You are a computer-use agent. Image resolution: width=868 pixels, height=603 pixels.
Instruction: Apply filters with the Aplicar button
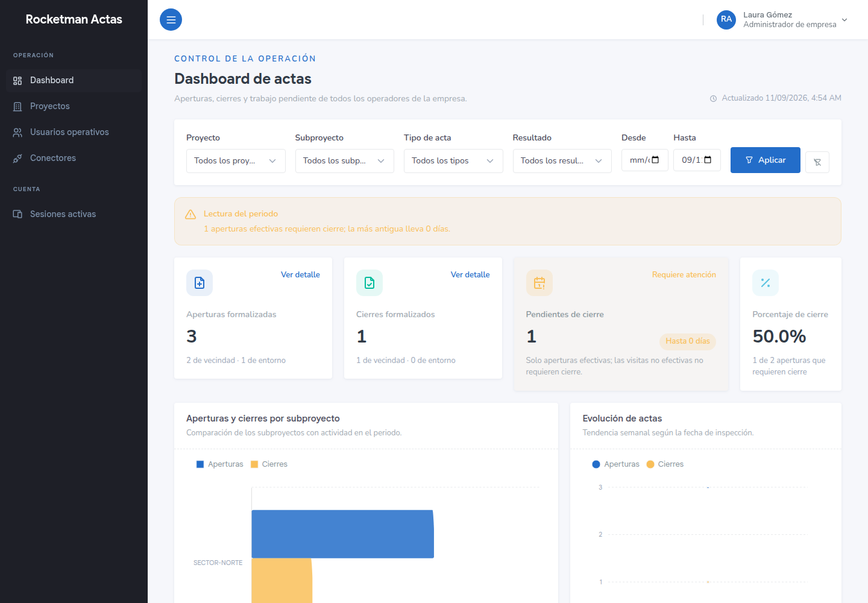tap(766, 160)
